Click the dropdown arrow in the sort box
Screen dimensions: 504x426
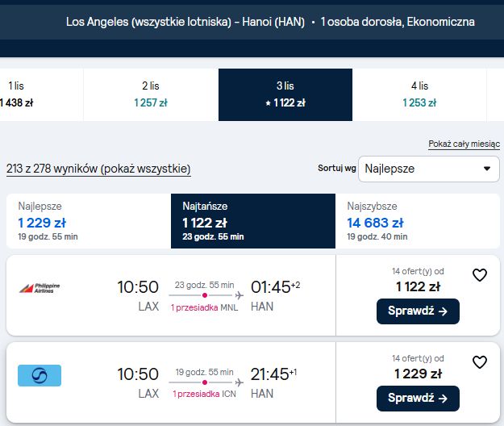(x=487, y=169)
